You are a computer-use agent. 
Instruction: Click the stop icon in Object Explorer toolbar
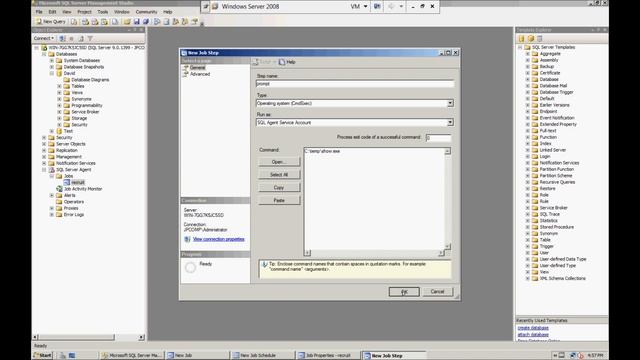(x=71, y=38)
